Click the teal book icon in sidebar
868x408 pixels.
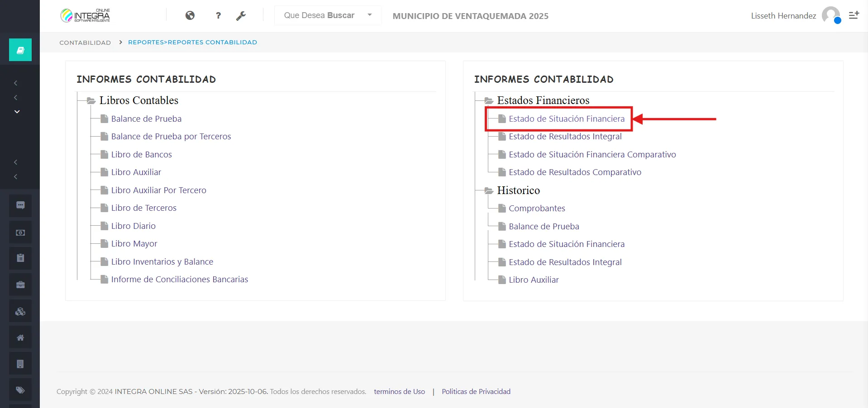20,50
